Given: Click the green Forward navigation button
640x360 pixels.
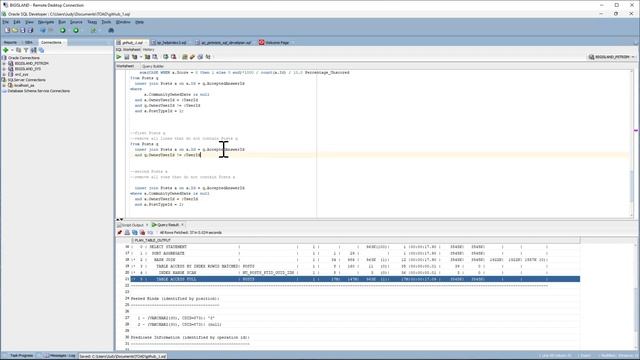Looking at the screenshot, I should coord(76,30).
